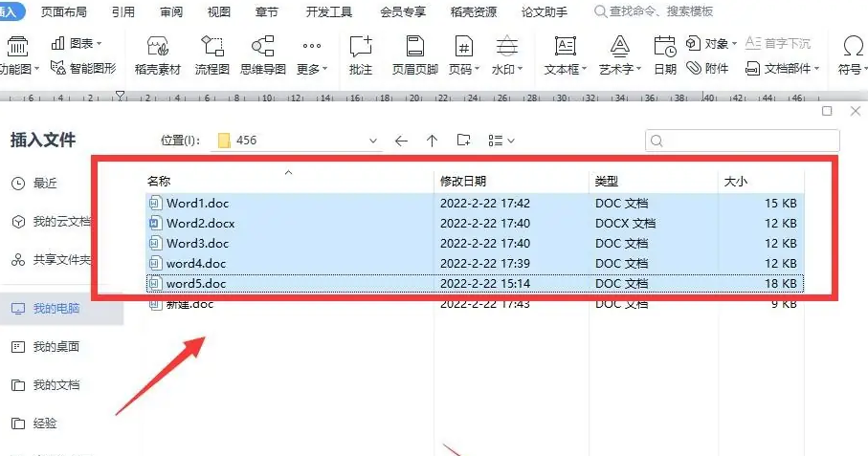Sort files by 类型 column
Viewport: 868px width, 456px height.
tap(606, 181)
